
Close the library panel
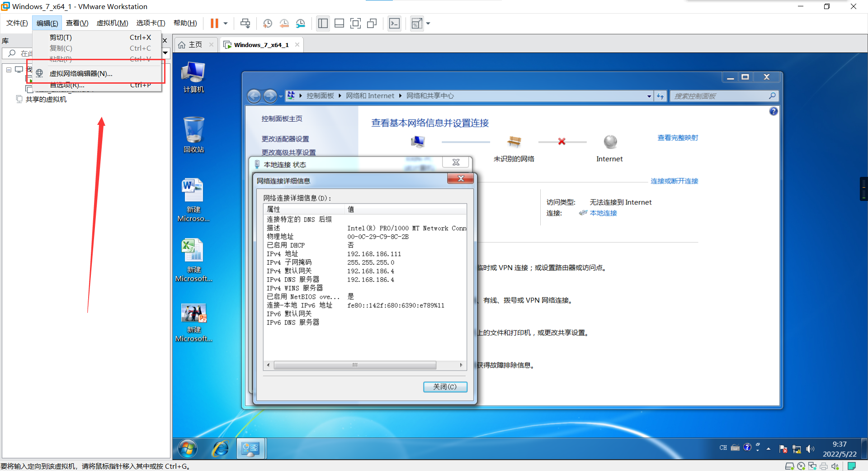coord(165,40)
